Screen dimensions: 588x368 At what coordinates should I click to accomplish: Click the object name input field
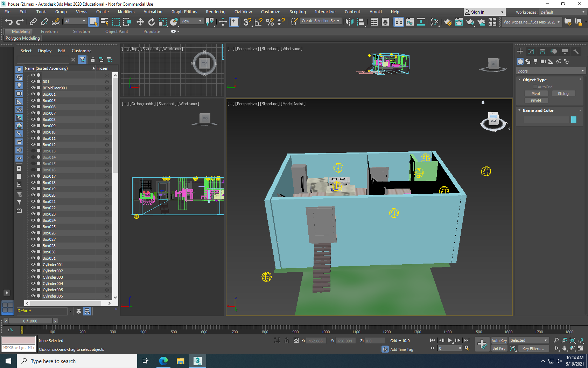[x=547, y=120]
